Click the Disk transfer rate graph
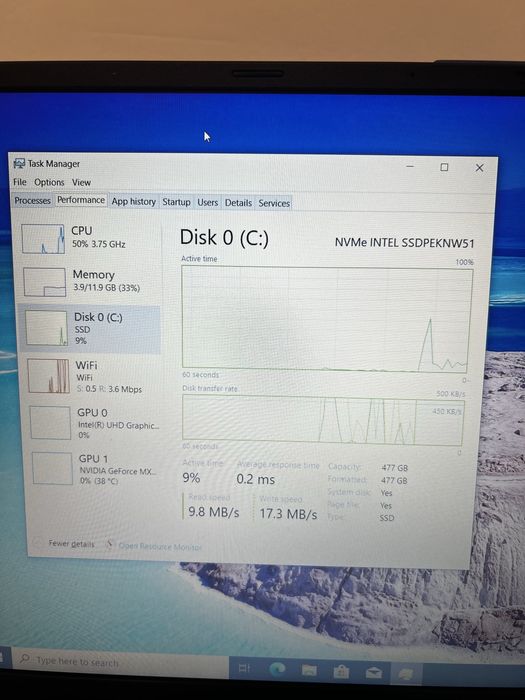Viewport: 525px width, 700px height. coord(323,420)
